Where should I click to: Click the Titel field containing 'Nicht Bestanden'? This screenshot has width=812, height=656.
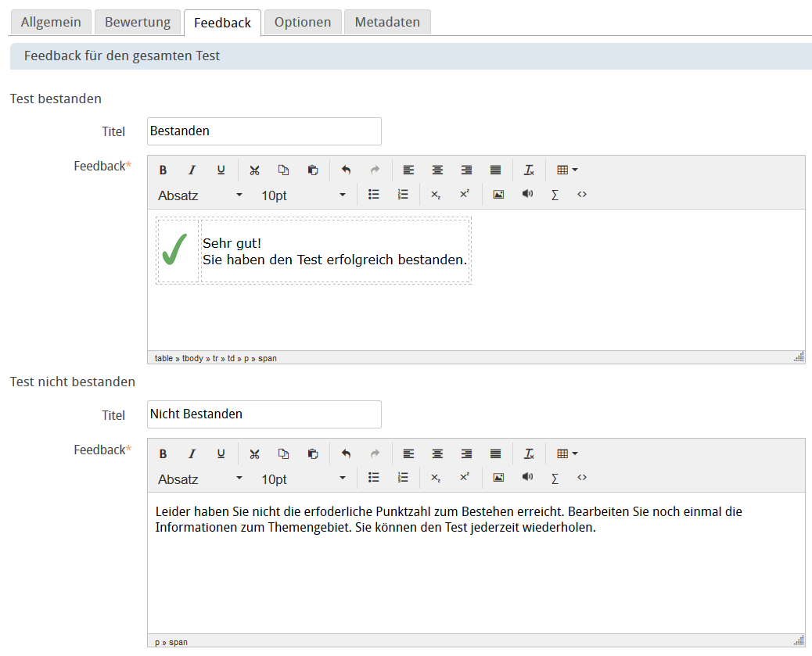click(264, 414)
